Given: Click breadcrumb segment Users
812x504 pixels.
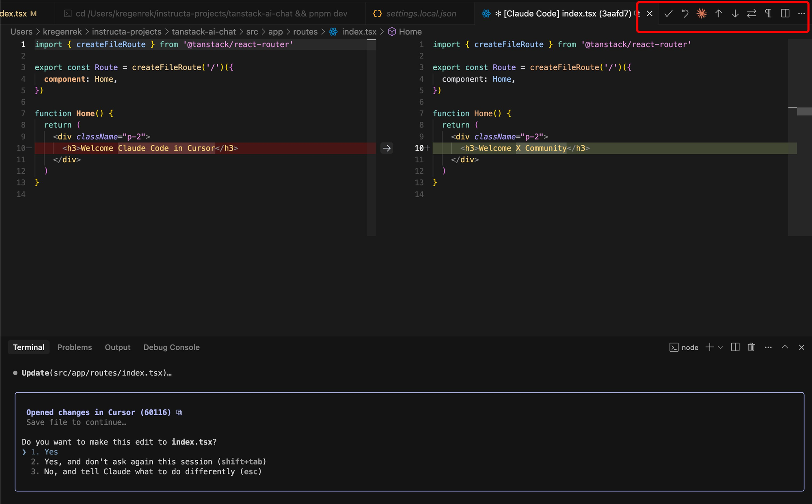Looking at the screenshot, I should 21,32.
